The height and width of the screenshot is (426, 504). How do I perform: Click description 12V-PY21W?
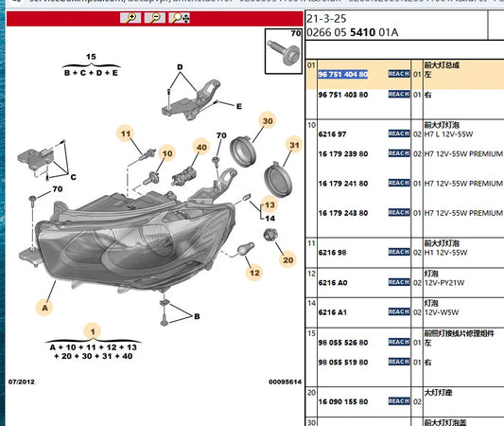click(444, 283)
